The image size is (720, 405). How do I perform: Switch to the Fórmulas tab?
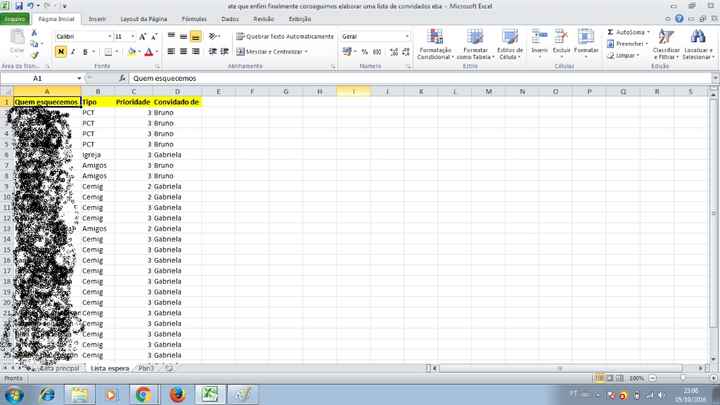[194, 19]
